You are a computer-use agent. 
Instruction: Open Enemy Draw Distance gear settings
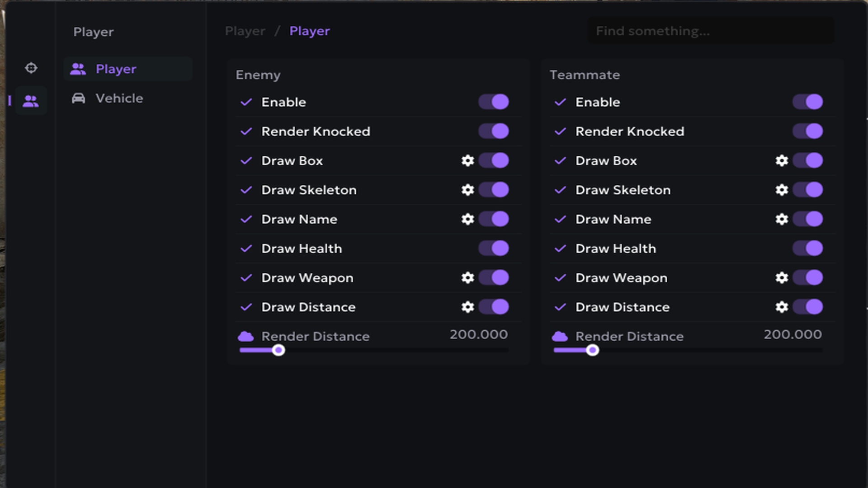pos(467,307)
